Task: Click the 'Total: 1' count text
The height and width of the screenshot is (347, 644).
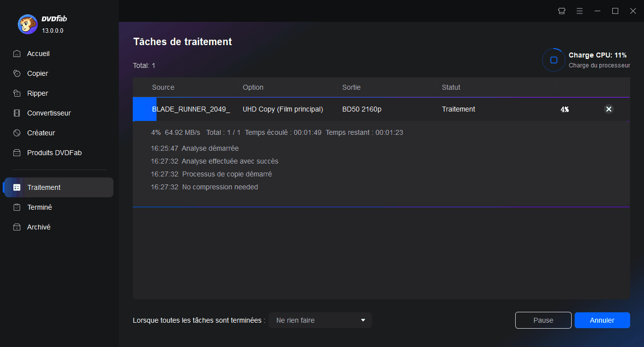Action: [144, 65]
